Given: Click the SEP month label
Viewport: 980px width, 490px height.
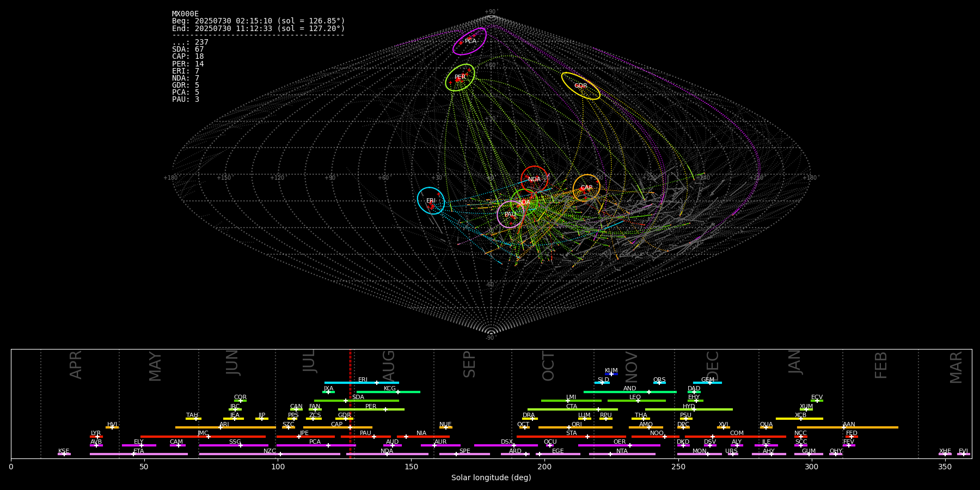Looking at the screenshot, I should coord(469,364).
